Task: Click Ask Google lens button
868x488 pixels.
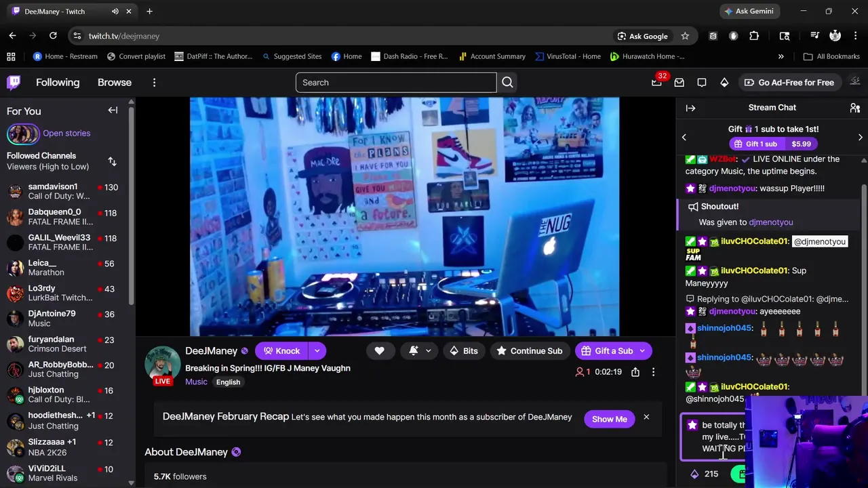Action: pyautogui.click(x=642, y=36)
